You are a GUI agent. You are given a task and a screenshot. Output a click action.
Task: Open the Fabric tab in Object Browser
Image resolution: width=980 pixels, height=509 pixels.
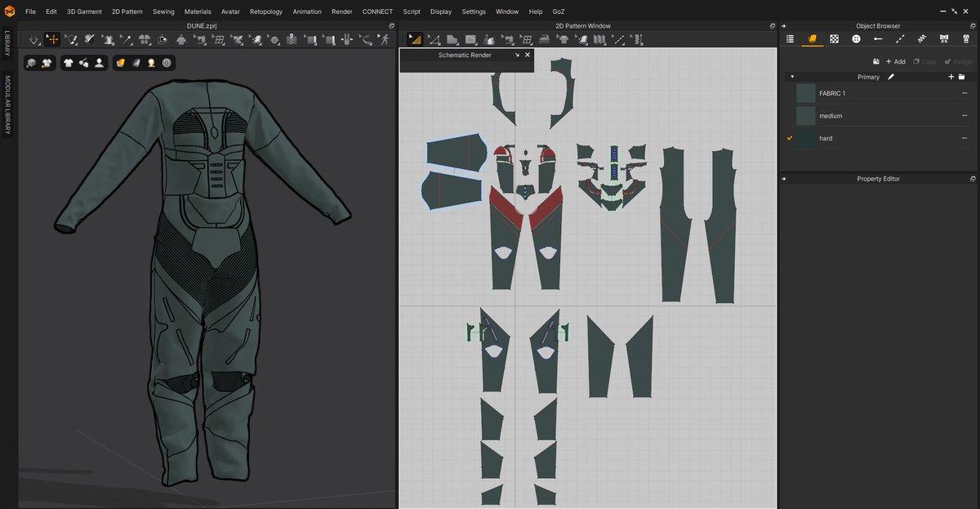click(x=813, y=38)
